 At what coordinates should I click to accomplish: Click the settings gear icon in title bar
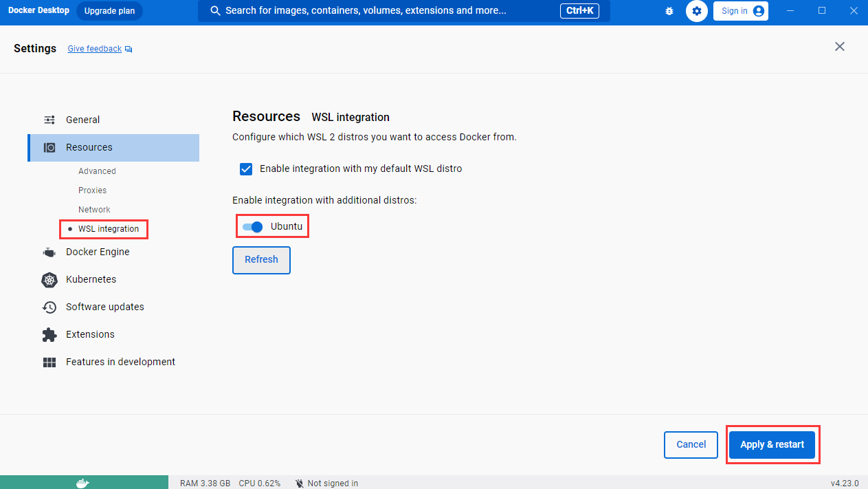(x=697, y=11)
